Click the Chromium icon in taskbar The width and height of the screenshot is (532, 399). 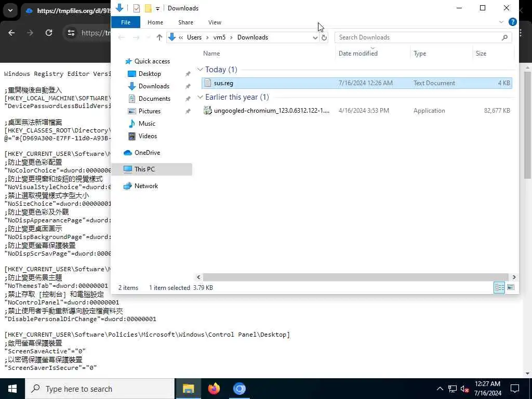click(x=239, y=389)
